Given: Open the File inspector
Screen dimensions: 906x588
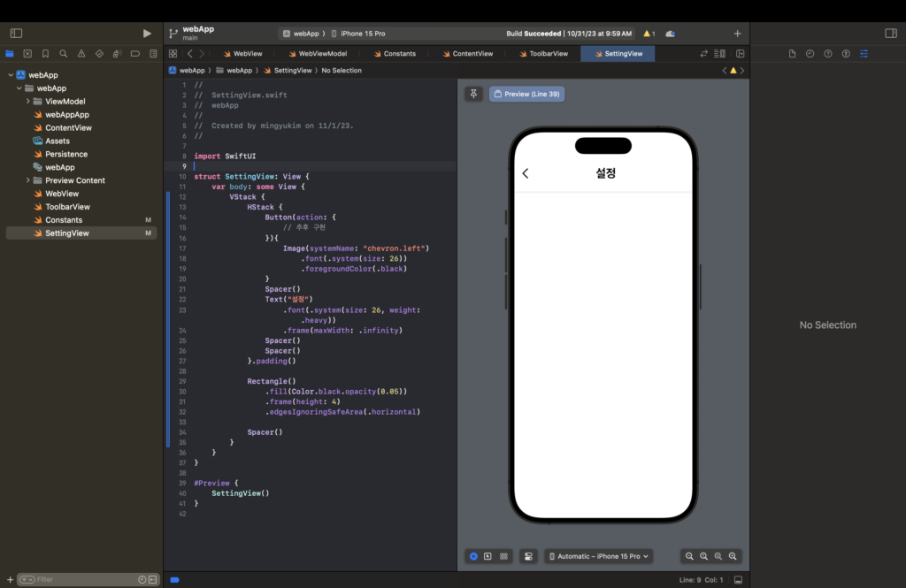Looking at the screenshot, I should [x=792, y=54].
